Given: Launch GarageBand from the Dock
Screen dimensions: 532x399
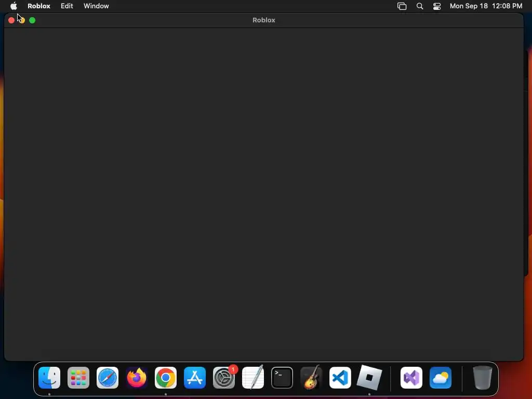Looking at the screenshot, I should pos(311,377).
